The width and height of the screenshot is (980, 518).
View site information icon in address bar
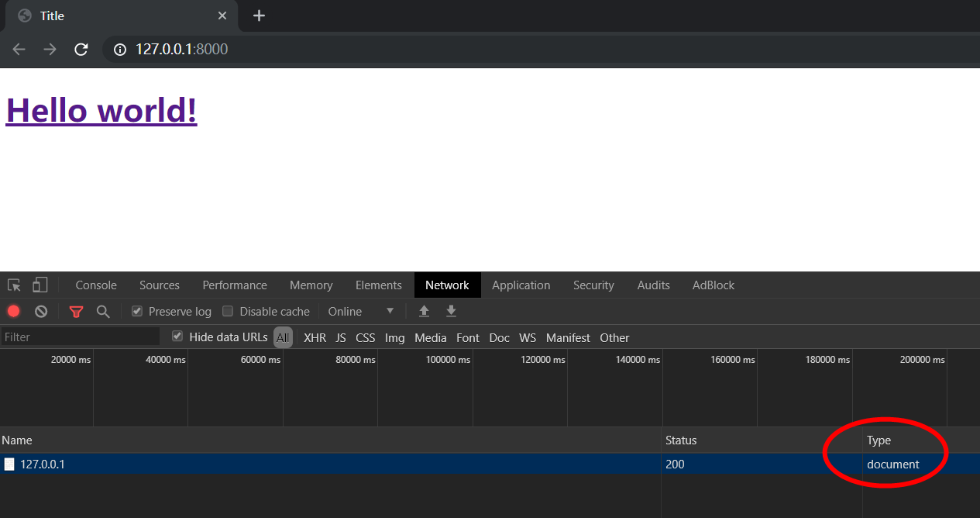coord(119,50)
